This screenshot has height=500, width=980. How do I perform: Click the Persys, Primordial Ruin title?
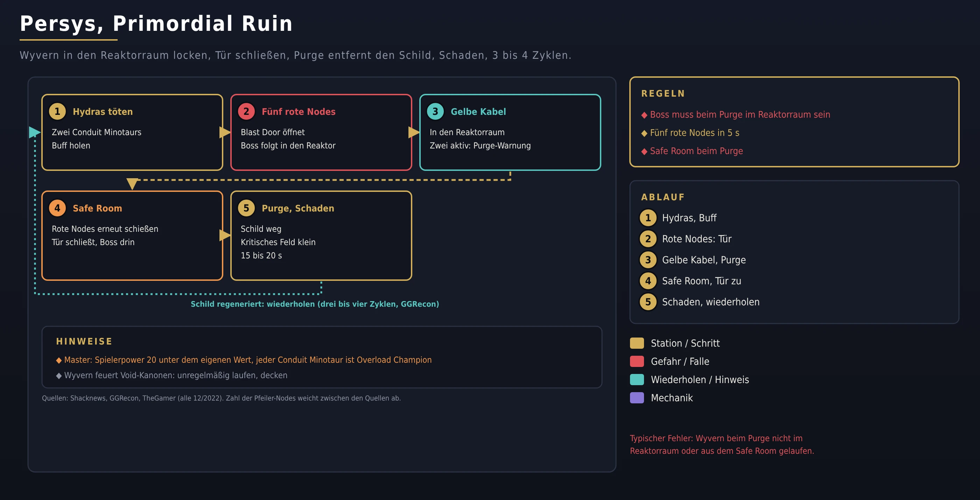pos(156,23)
